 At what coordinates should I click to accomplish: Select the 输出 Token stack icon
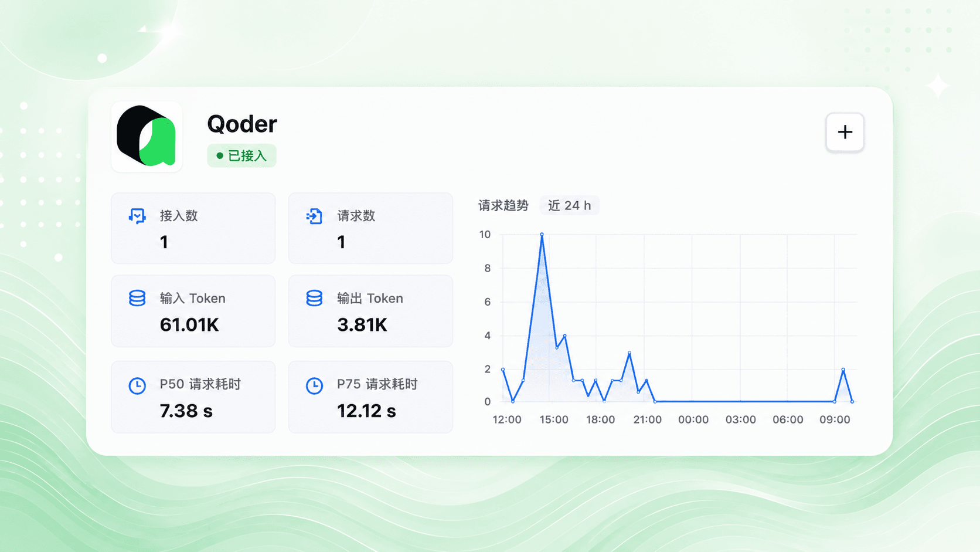[x=314, y=298]
